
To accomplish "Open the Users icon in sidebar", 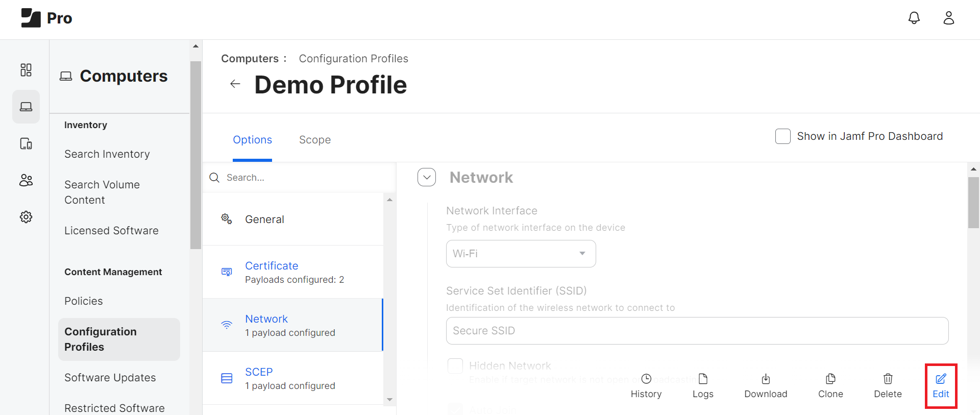I will click(x=26, y=180).
